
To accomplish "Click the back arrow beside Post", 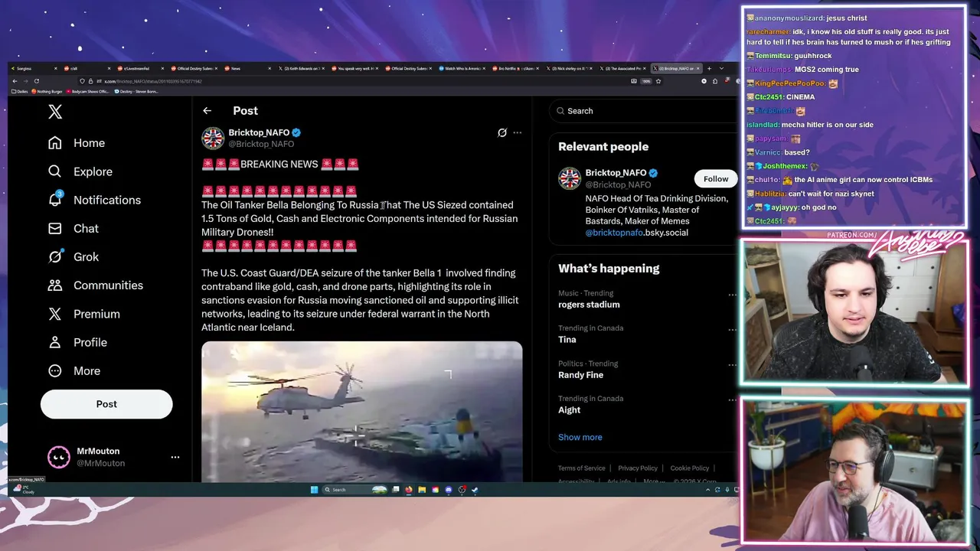I will [x=207, y=111].
